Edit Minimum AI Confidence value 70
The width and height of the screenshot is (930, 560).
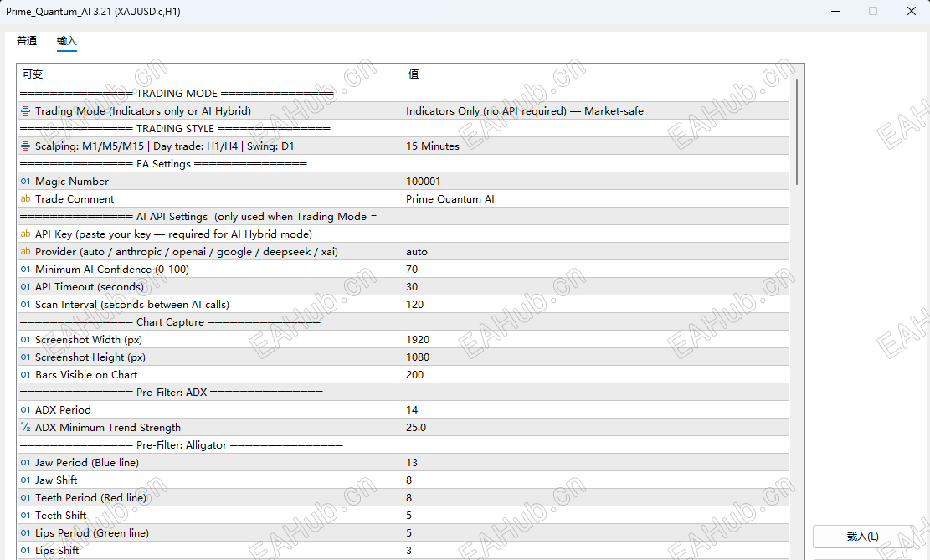pos(596,270)
